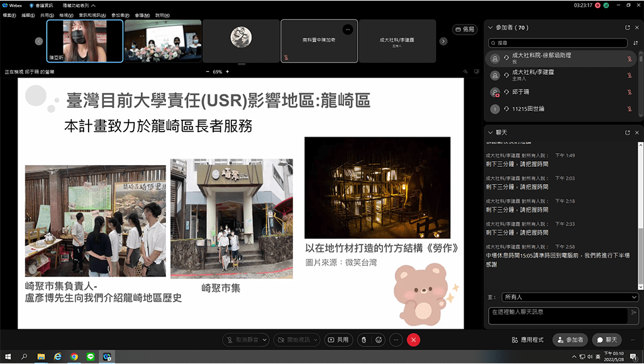
Task: Click the red leave meeting button
Action: click(413, 339)
